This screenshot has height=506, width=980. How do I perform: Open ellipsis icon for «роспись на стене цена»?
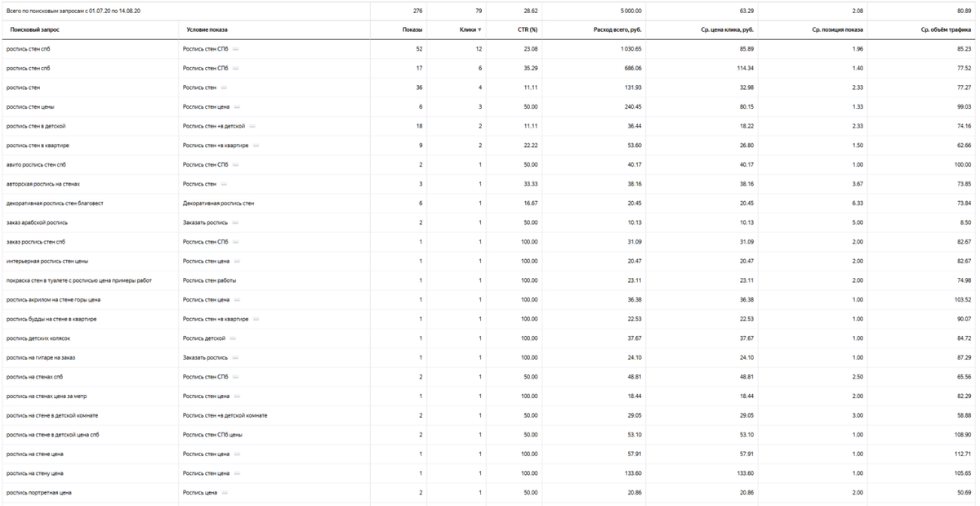[x=236, y=455]
